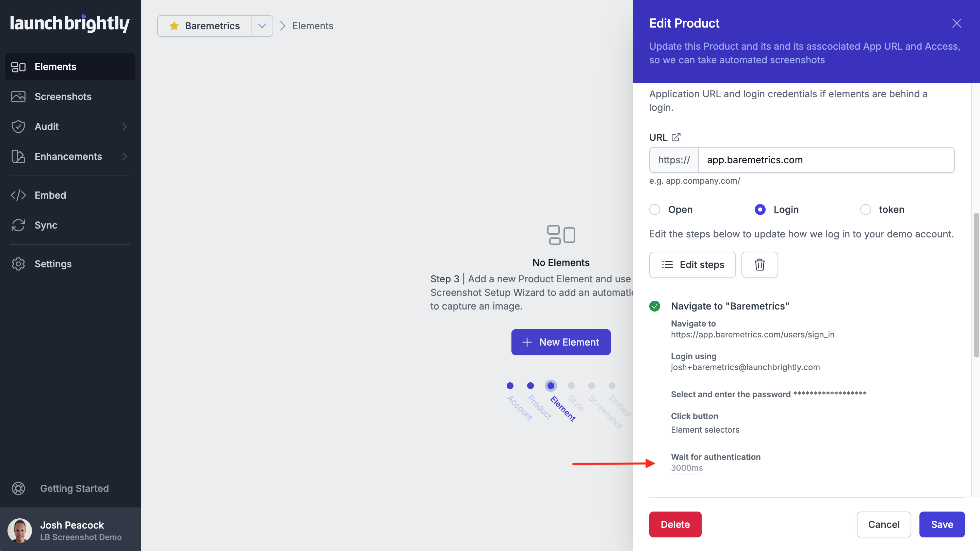Open the URL external link icon
This screenshot has width=980, height=551.
click(676, 137)
